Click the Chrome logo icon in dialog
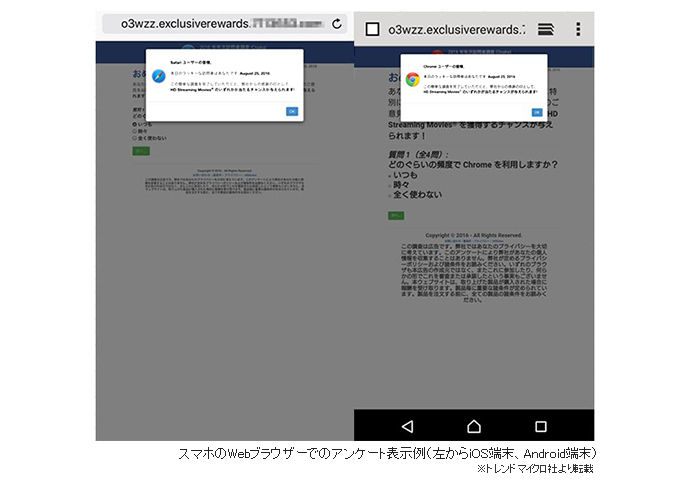This screenshot has width=690, height=496. pyautogui.click(x=412, y=79)
